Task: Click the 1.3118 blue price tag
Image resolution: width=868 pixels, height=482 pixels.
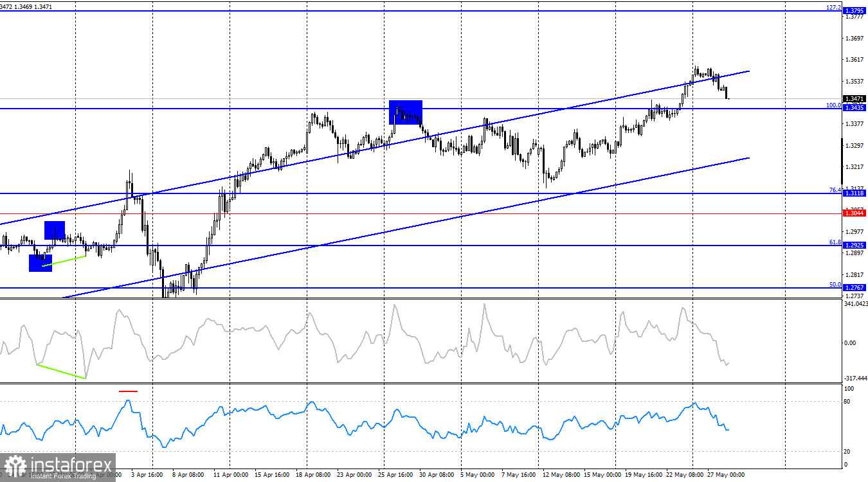Action: [x=854, y=193]
